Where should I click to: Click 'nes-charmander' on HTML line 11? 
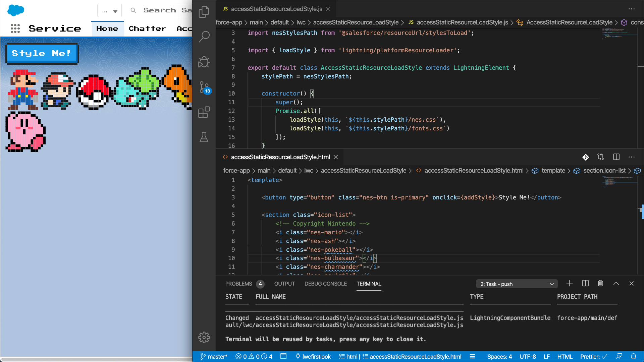click(x=334, y=267)
